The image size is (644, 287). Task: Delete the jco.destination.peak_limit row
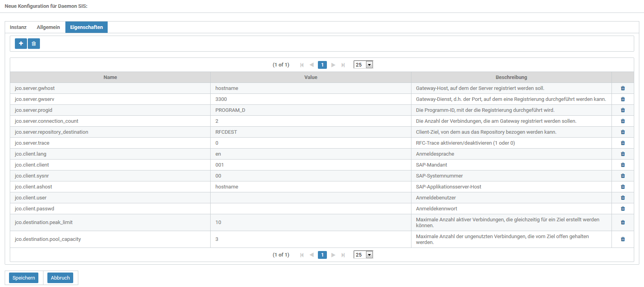pyautogui.click(x=622, y=222)
